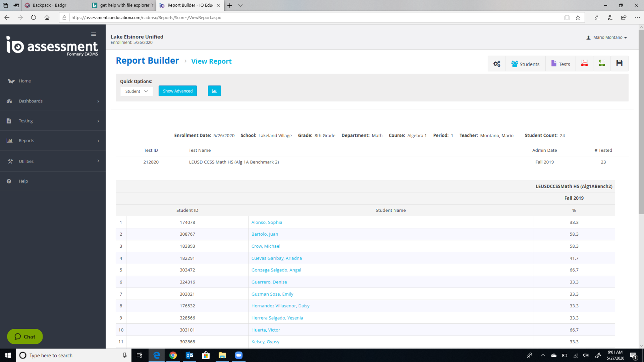
Task: Export report as PDF icon
Action: (584, 63)
